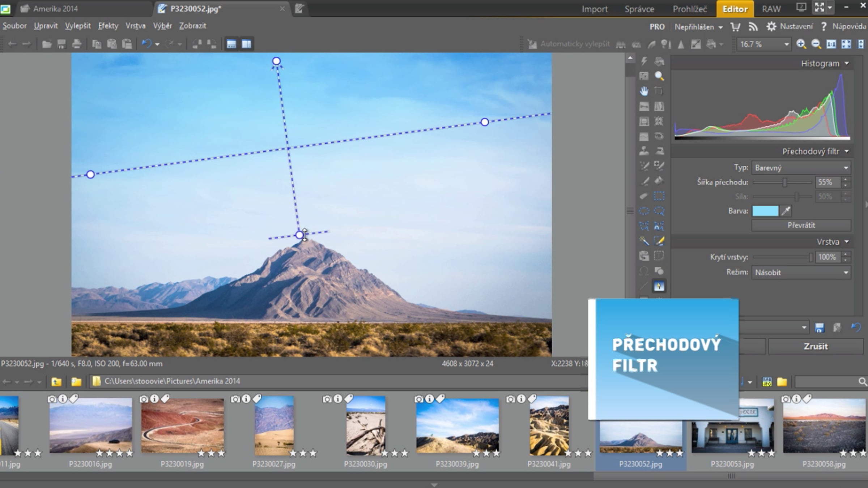The height and width of the screenshot is (488, 868).
Task: Click the Open file folder icon
Action: point(46,44)
